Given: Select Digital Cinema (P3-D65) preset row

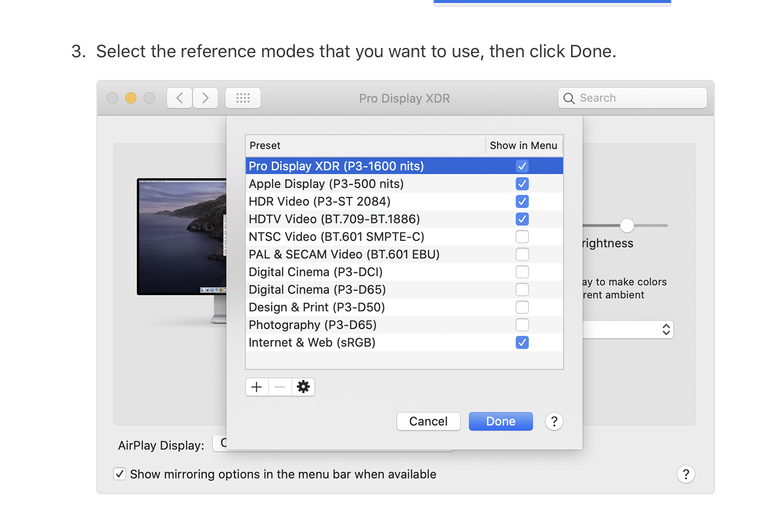Looking at the screenshot, I should [x=405, y=290].
